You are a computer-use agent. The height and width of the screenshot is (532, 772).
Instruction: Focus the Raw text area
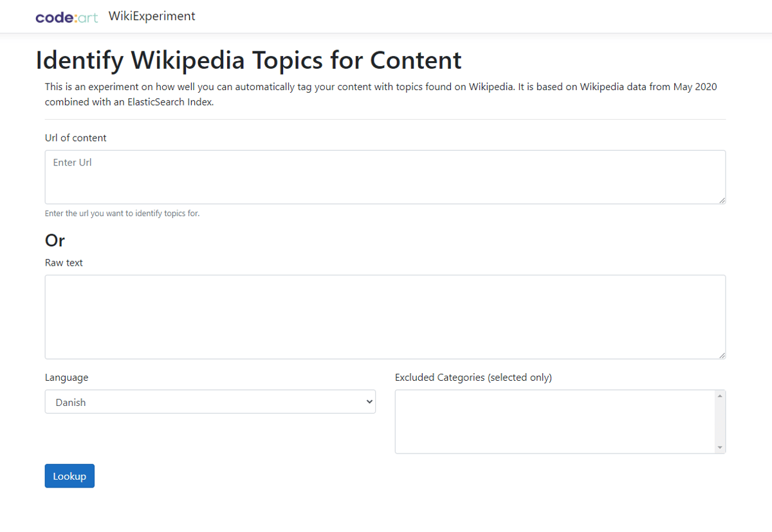point(385,317)
